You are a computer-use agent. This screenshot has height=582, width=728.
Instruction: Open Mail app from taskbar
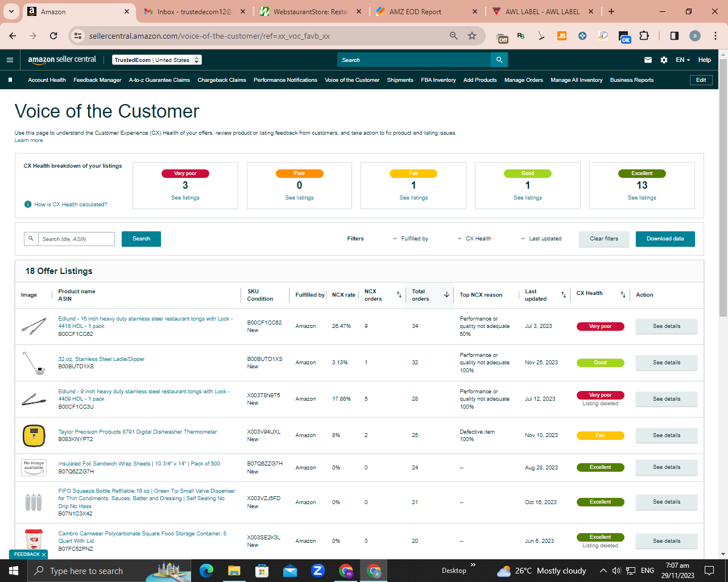(x=290, y=571)
